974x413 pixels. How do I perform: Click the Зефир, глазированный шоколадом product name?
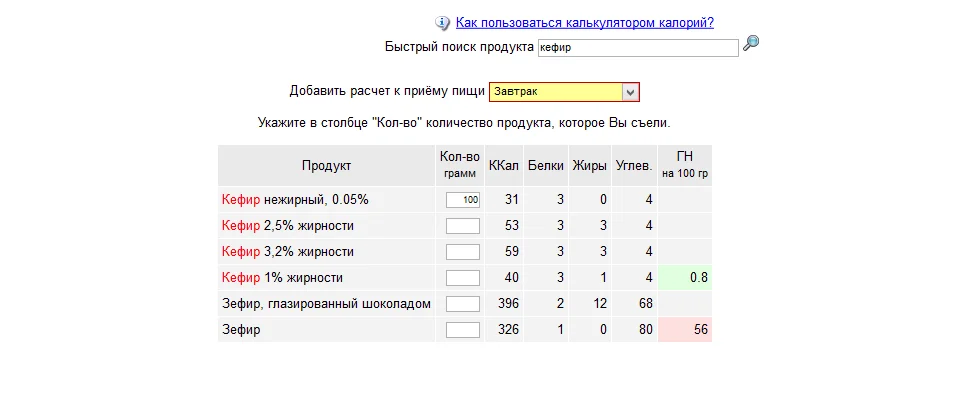pos(326,304)
